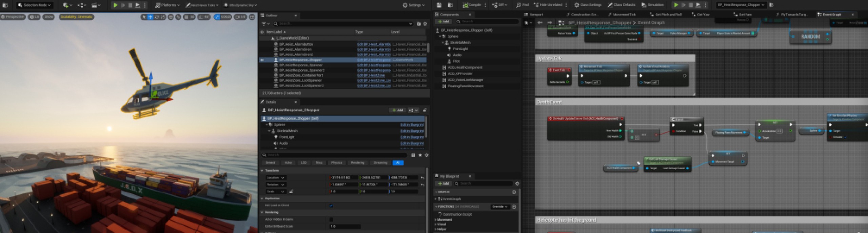Expand the EventGraph entry in My Blueprint
The height and width of the screenshot is (233, 868).
pos(436,199)
